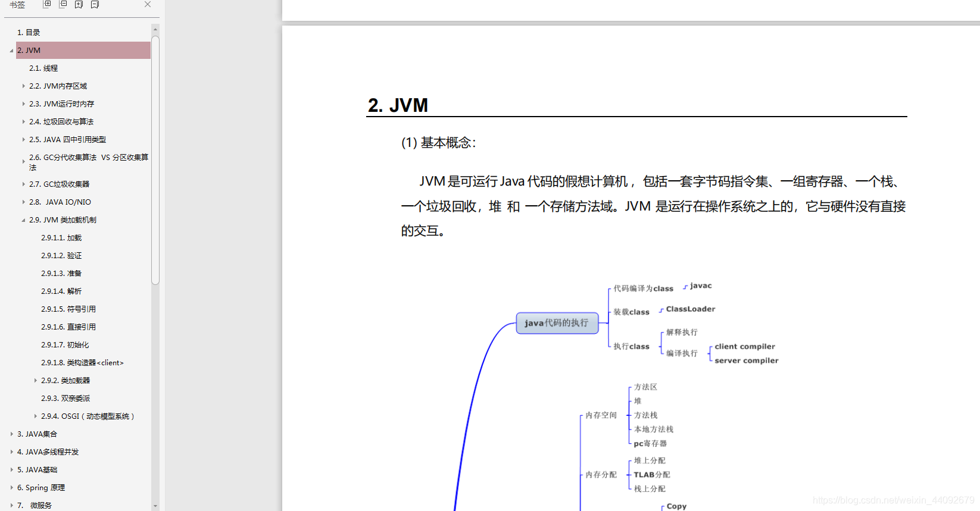Open 2.6. GC分代收集算法 VS 分区收集算法
The width and height of the screenshot is (980, 511).
pos(89,162)
